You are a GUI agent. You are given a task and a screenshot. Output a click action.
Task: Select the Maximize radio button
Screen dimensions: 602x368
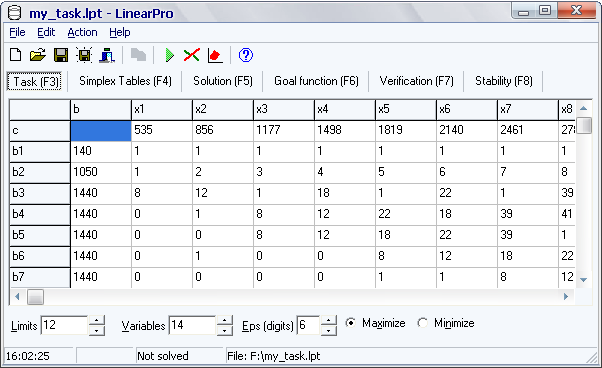(x=350, y=323)
